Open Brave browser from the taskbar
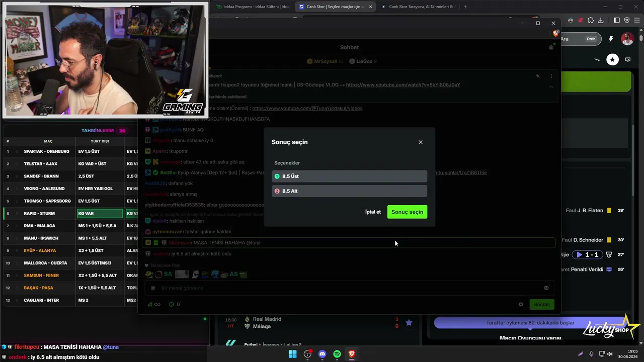The height and width of the screenshot is (362, 644). [x=352, y=354]
